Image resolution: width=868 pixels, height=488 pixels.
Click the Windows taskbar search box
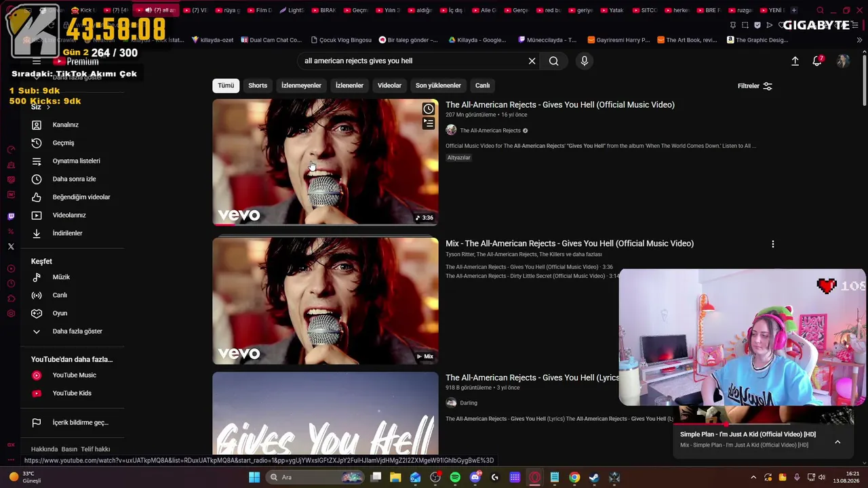pos(316,477)
